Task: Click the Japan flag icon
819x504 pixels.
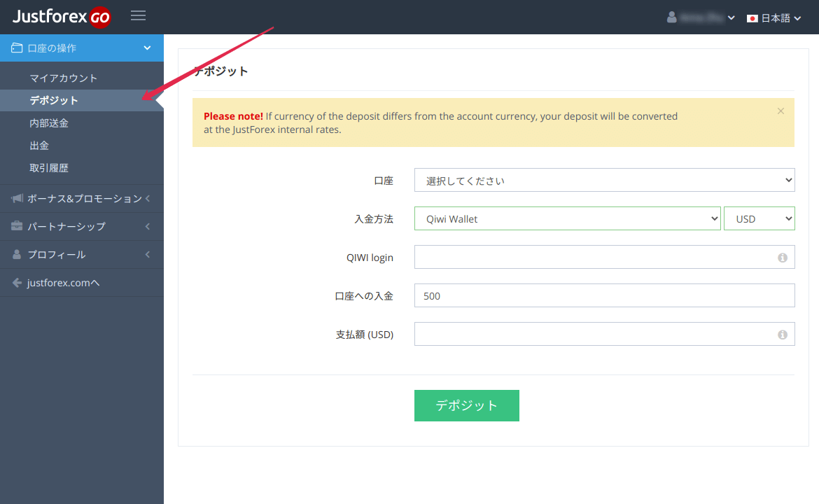Action: [752, 18]
